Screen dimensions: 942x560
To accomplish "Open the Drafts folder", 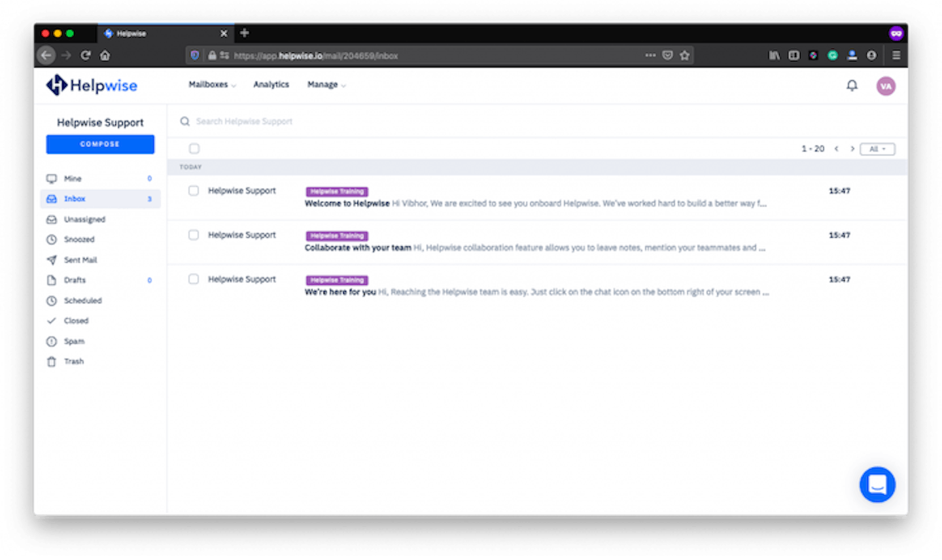I will point(100,280).
